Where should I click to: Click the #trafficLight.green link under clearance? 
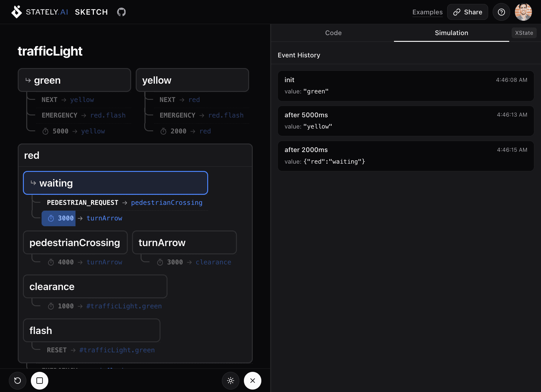click(x=124, y=306)
